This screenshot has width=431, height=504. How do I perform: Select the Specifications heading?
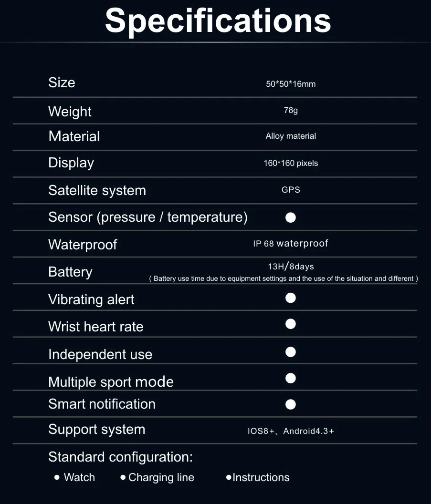218,21
